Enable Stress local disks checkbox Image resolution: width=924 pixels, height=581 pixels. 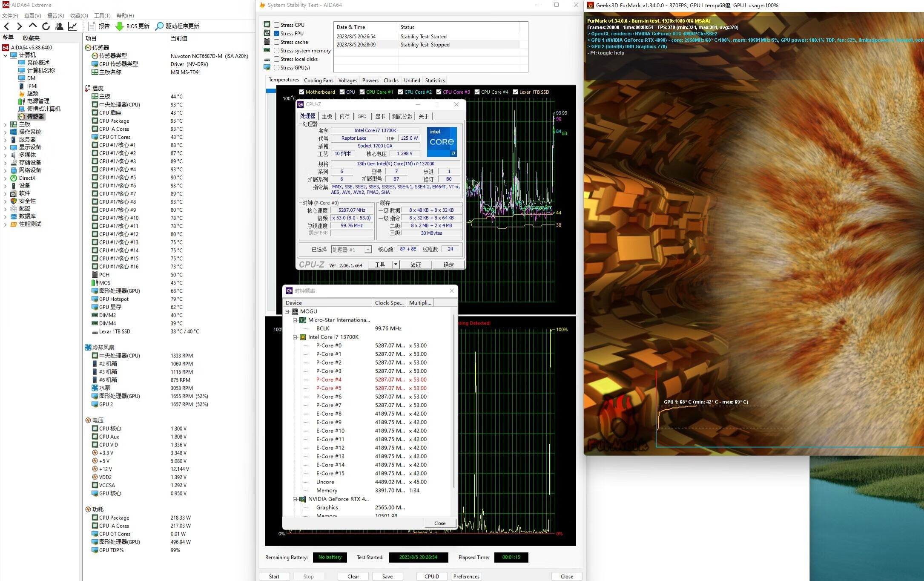click(277, 59)
